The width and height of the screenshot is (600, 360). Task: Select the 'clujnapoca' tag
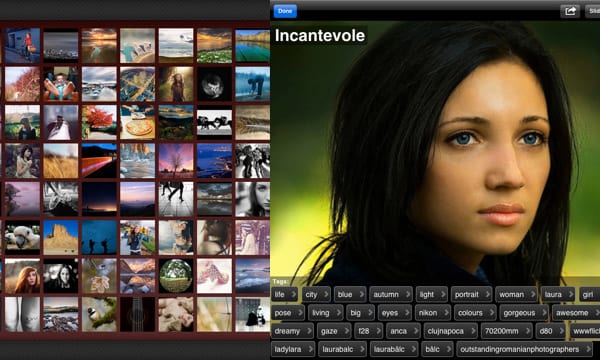(450, 331)
